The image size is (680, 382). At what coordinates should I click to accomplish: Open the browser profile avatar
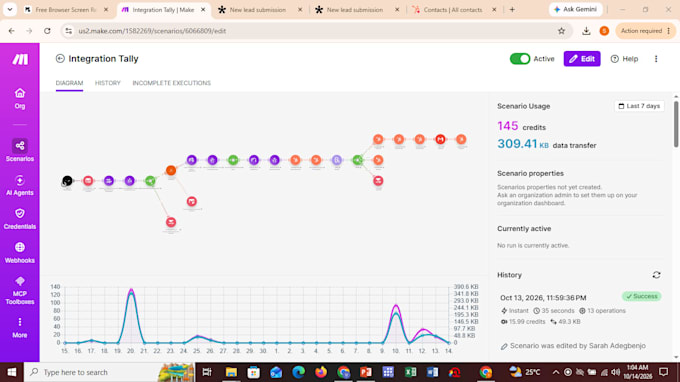tap(604, 31)
